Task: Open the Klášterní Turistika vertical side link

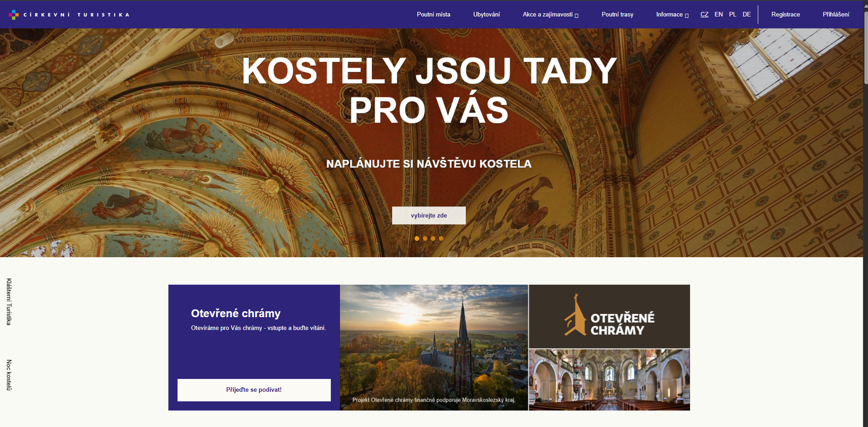Action: tap(9, 302)
